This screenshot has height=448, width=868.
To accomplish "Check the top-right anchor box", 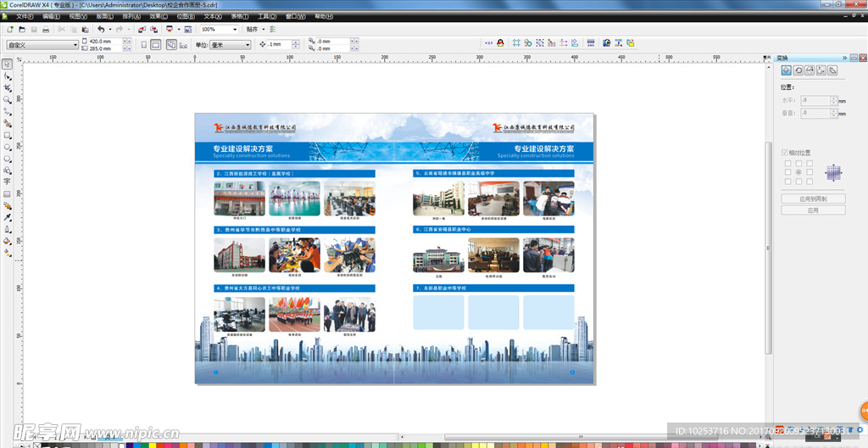I will (x=810, y=164).
